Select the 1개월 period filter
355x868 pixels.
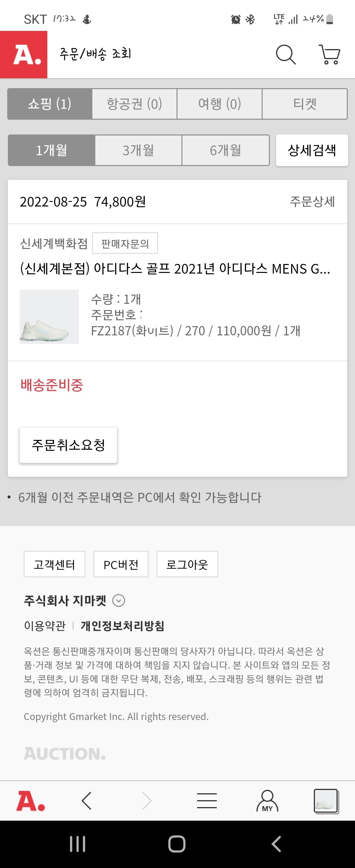[52, 150]
